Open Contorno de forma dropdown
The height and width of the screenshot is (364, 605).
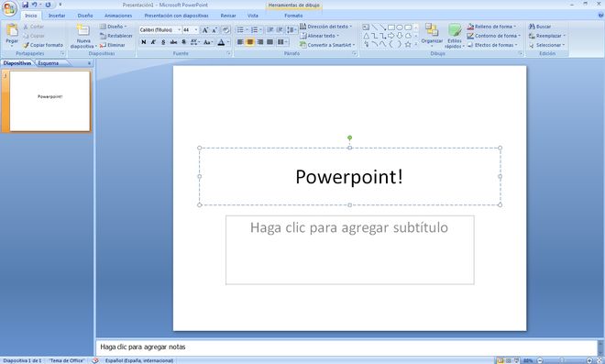click(x=493, y=36)
